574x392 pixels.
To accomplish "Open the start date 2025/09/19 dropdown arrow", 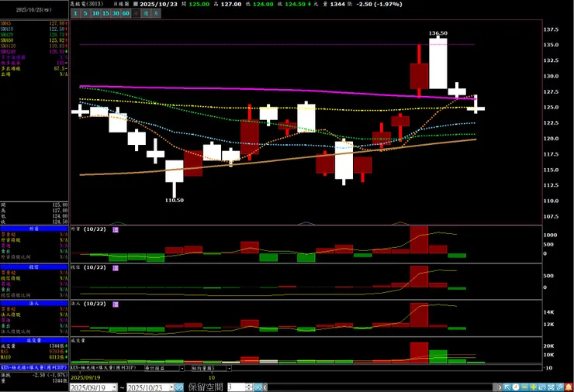I will point(115,387).
